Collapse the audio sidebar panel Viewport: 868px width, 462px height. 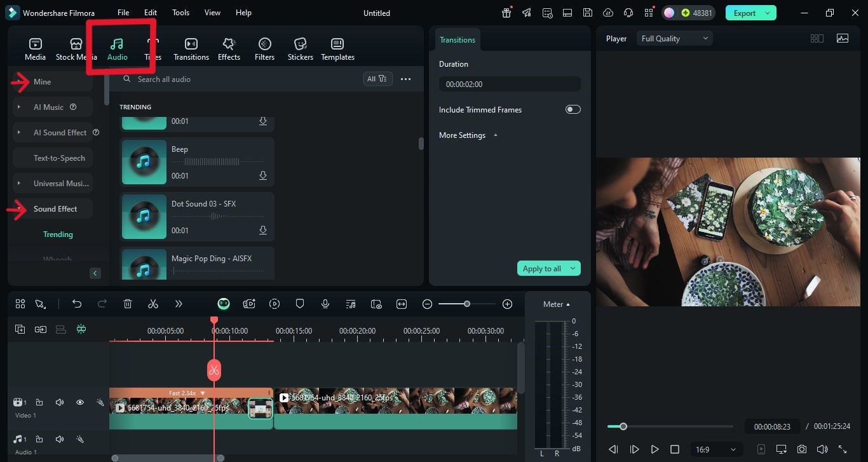[95, 273]
